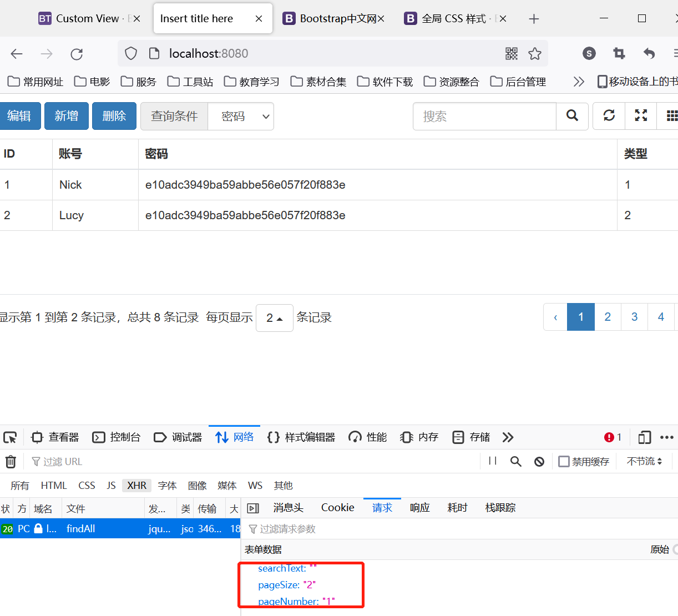Filter network requests by WS
Screen dimensions: 678x616
click(x=255, y=486)
